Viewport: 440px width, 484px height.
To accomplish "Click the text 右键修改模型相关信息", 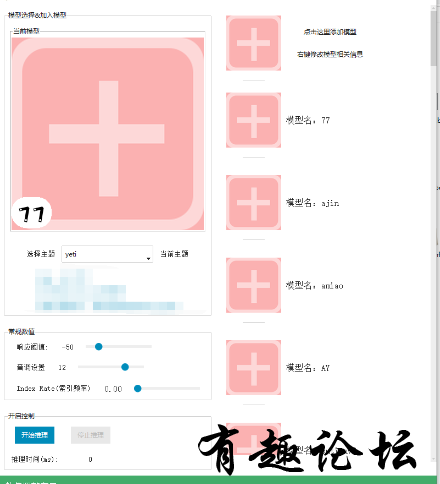I will pyautogui.click(x=330, y=54).
